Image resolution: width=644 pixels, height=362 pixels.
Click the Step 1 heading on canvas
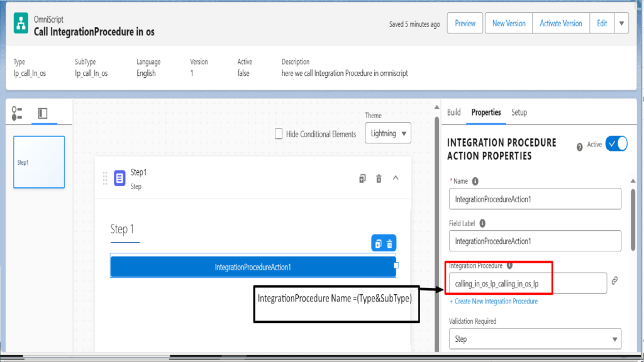pyautogui.click(x=122, y=229)
